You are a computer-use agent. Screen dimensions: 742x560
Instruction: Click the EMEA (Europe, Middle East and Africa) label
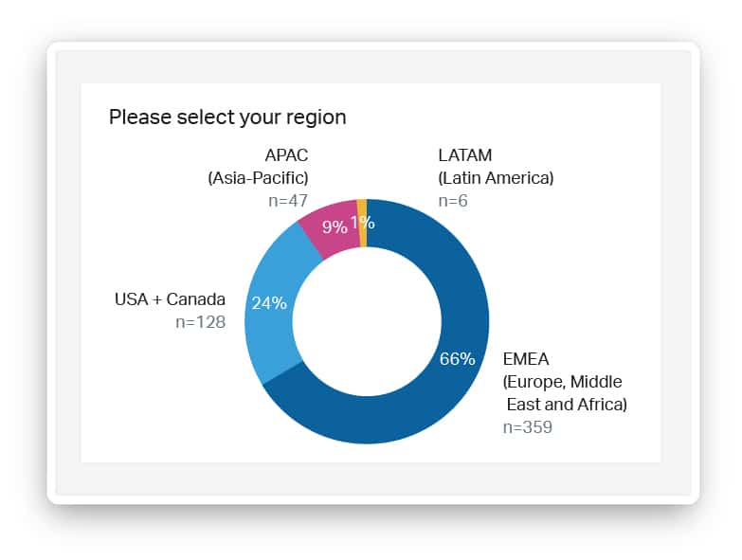click(565, 382)
